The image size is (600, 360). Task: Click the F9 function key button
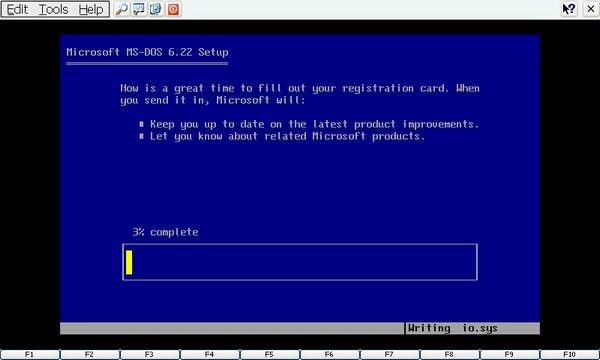coord(510,355)
